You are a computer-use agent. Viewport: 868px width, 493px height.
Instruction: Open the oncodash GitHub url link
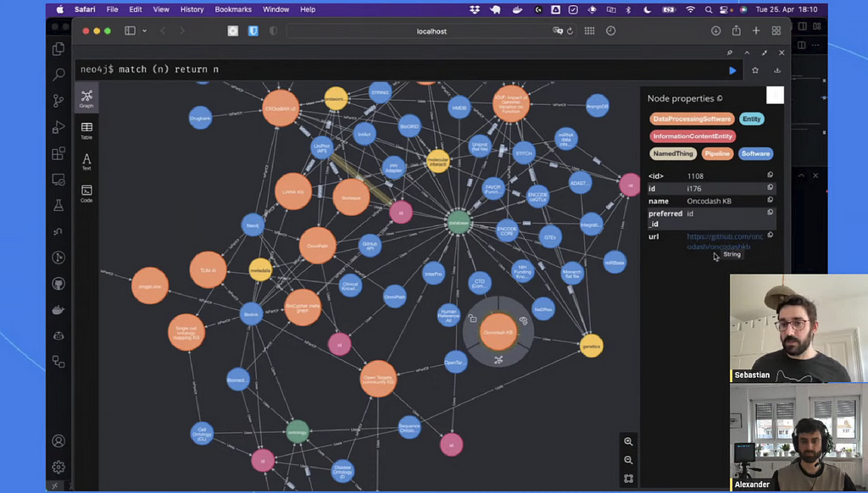pos(725,241)
